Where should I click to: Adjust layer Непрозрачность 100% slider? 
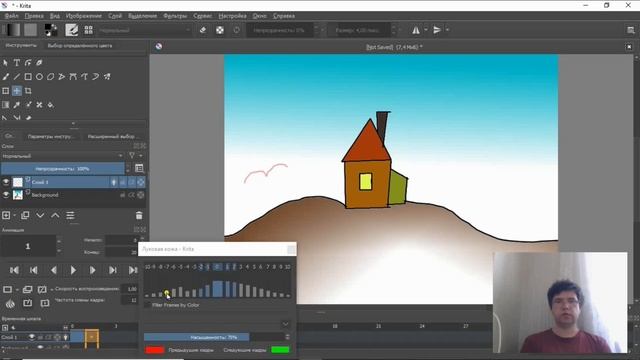point(62,169)
